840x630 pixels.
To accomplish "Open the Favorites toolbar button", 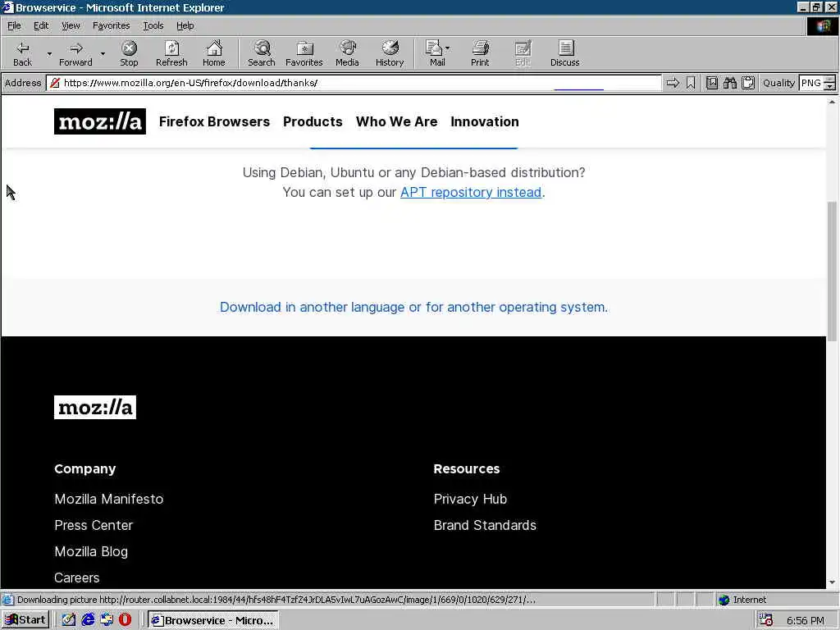I will (x=304, y=53).
